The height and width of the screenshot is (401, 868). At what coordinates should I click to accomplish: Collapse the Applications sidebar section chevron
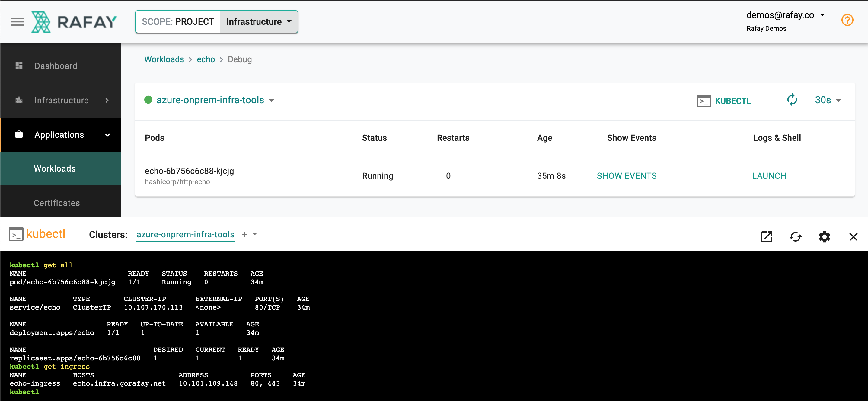tap(107, 135)
